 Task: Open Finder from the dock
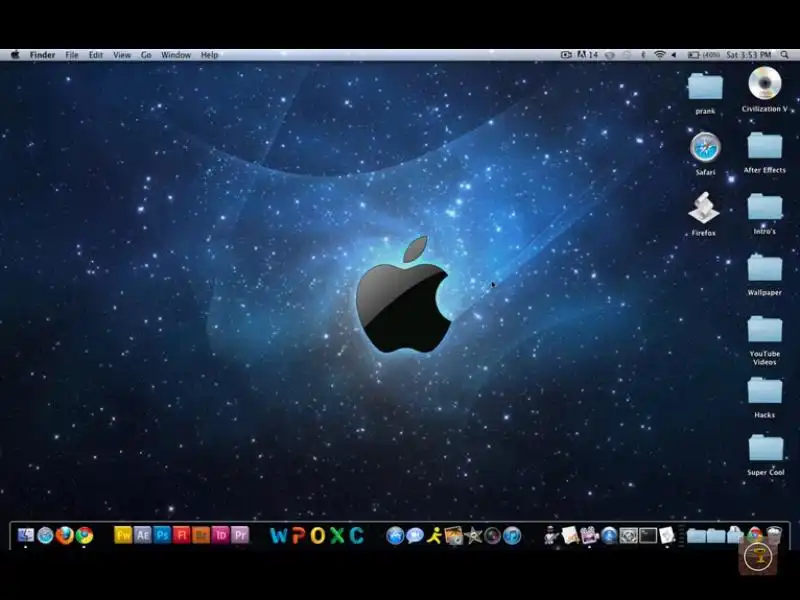26,535
